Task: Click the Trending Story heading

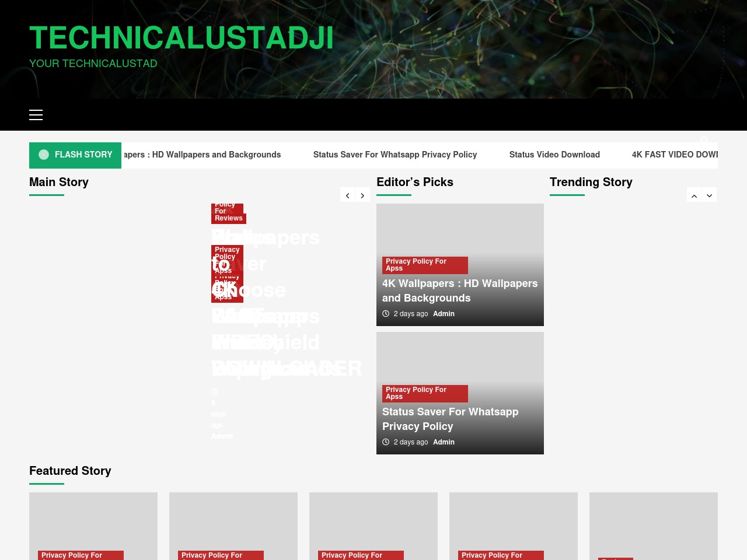Action: click(x=591, y=182)
